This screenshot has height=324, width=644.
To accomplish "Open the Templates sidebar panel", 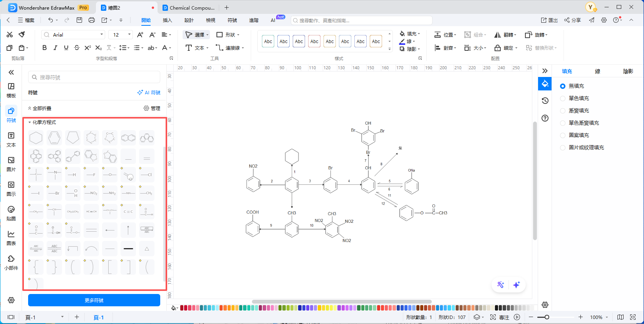I will coord(11,90).
